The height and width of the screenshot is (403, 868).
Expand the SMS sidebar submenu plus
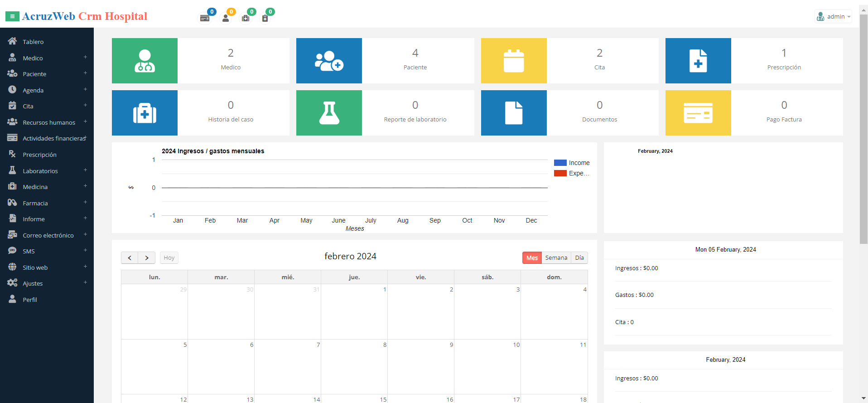[85, 250]
